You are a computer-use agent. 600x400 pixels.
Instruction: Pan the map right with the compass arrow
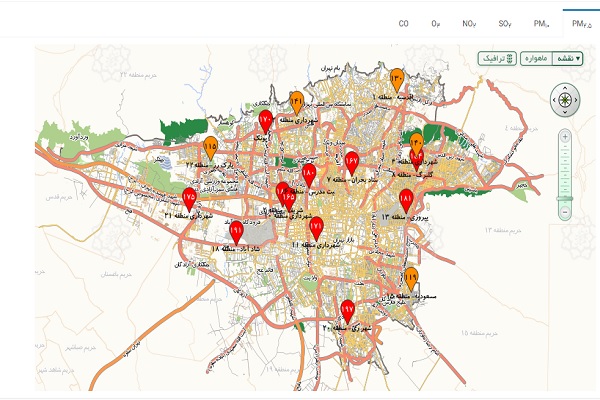pos(576,100)
